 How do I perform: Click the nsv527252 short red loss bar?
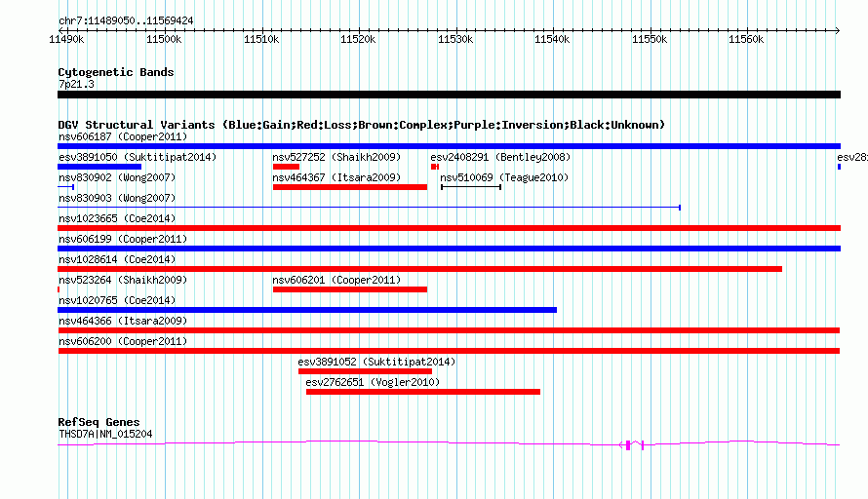point(286,167)
